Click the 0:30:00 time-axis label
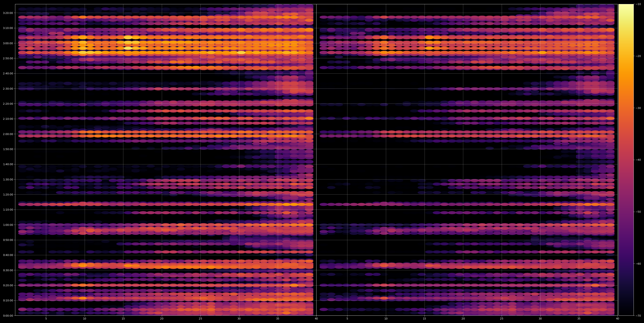 tap(8, 270)
